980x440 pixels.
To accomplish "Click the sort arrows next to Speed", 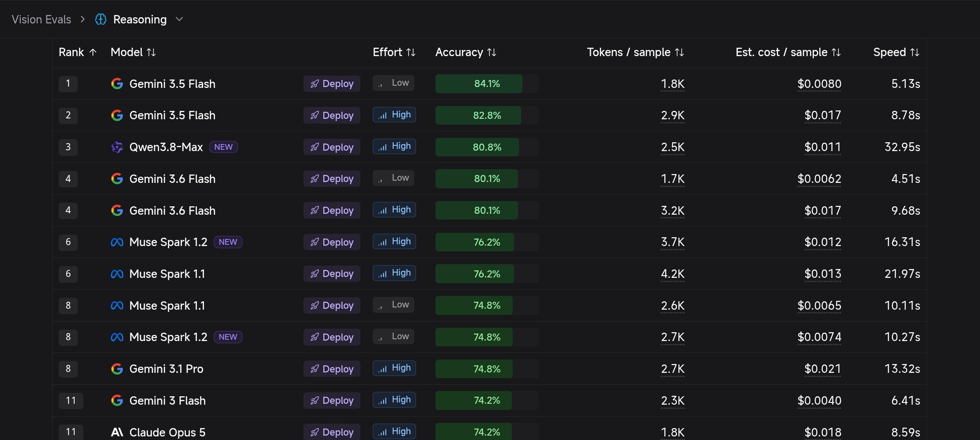I will point(915,53).
